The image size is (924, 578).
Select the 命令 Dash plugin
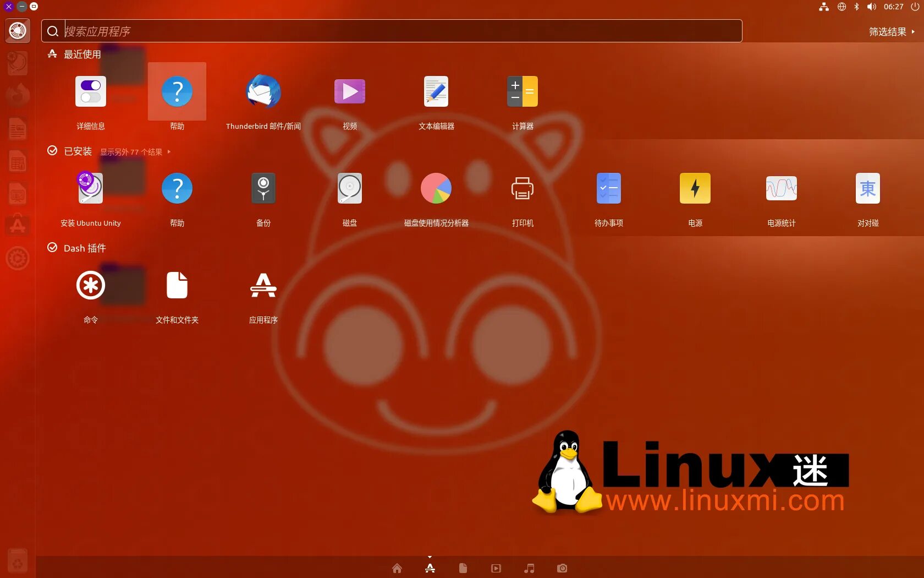(91, 285)
